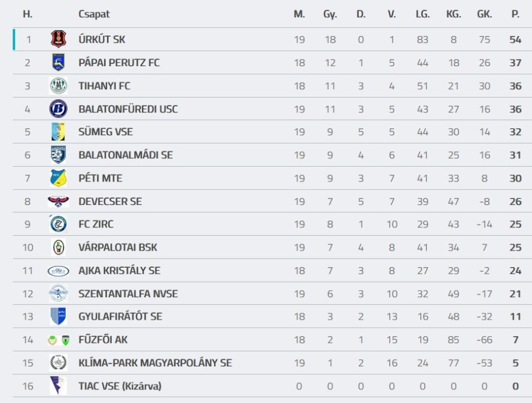532x403 pixels.
Task: Click the Sümeg VSE crest
Action: pyautogui.click(x=59, y=132)
